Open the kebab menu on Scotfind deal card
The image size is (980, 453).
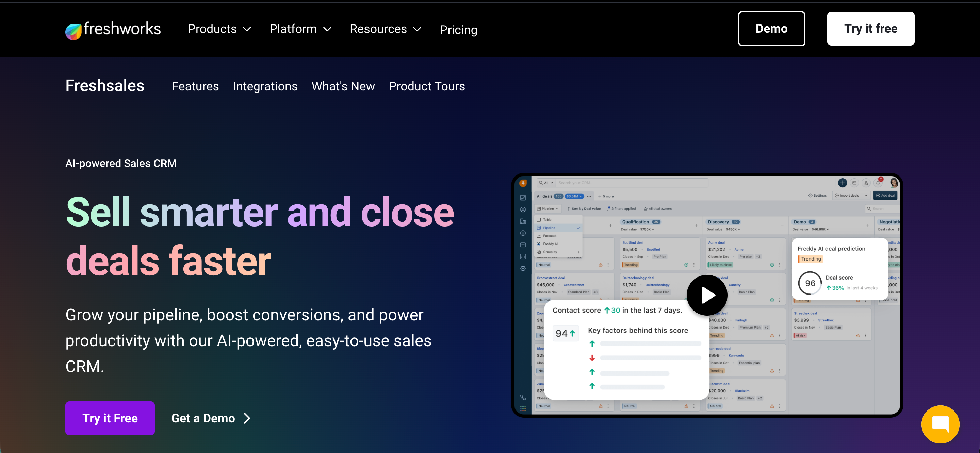coord(694,265)
